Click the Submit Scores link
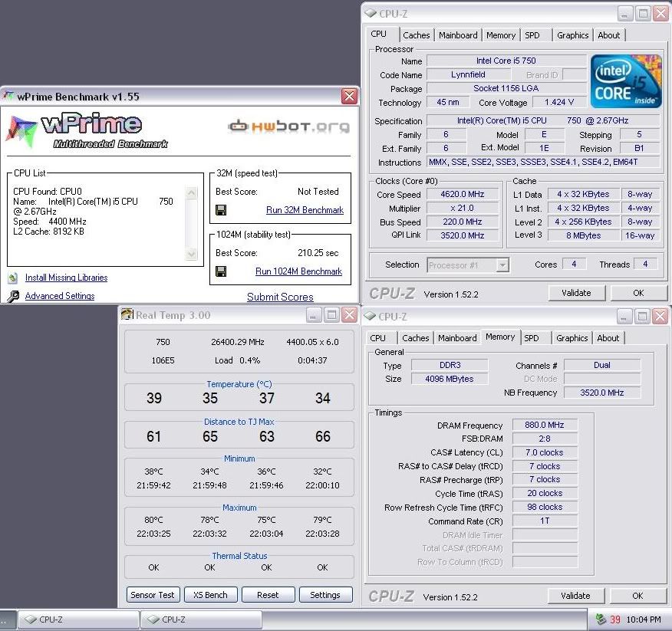The width and height of the screenshot is (672, 631). (280, 297)
